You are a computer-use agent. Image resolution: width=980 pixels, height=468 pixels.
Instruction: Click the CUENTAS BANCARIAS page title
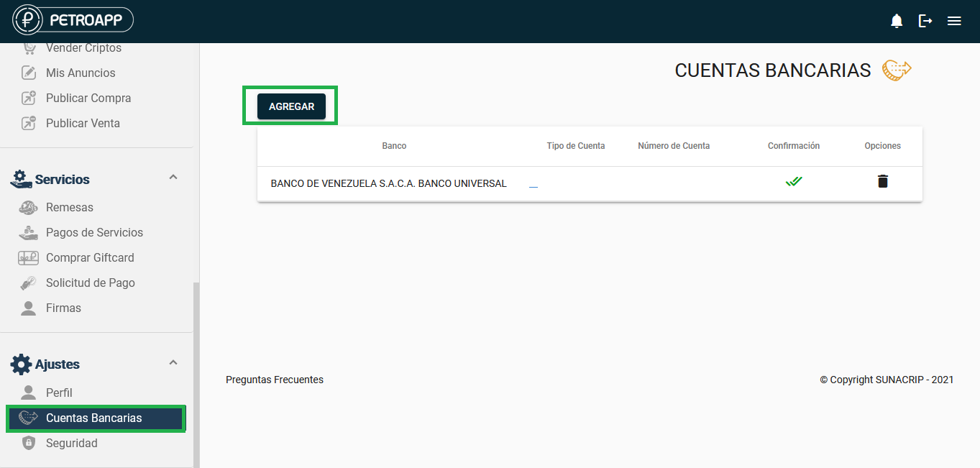[773, 70]
